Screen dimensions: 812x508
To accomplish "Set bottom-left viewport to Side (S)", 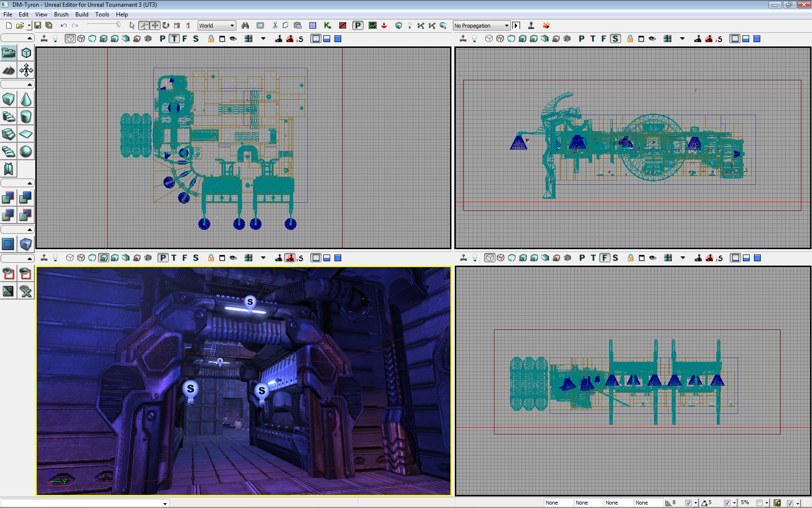I will point(196,258).
